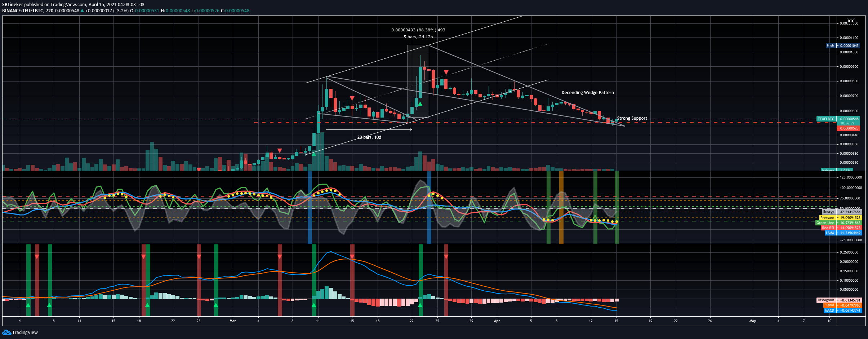Click the leftmost green up arrow in the MACD pane
The image size is (868, 339).
(28, 305)
